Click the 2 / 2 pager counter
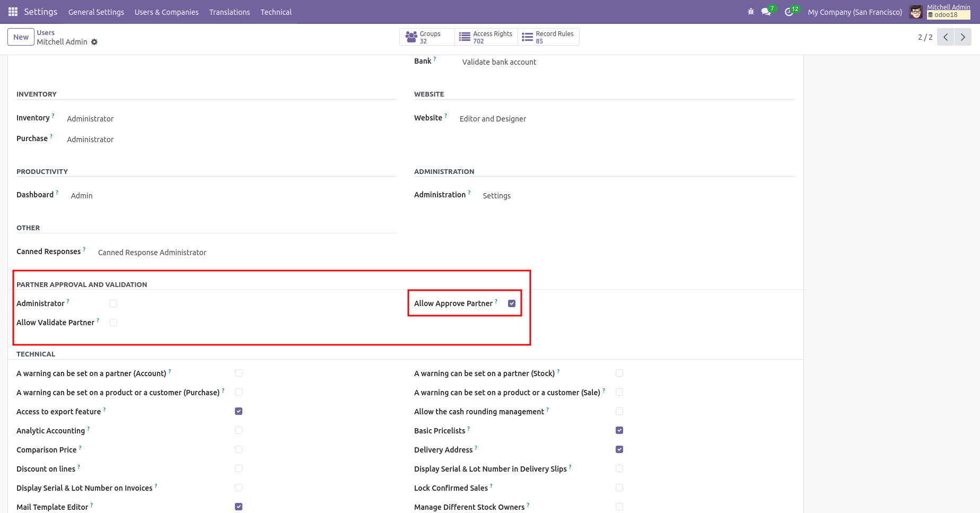 coord(925,37)
